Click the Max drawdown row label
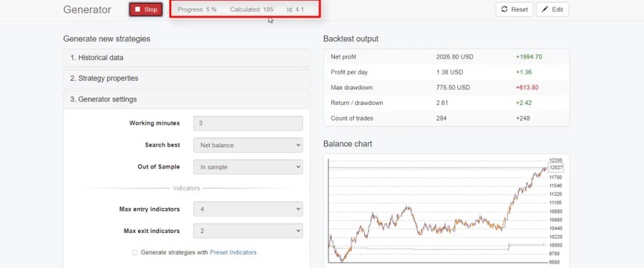This screenshot has height=268, width=644. pyautogui.click(x=351, y=87)
